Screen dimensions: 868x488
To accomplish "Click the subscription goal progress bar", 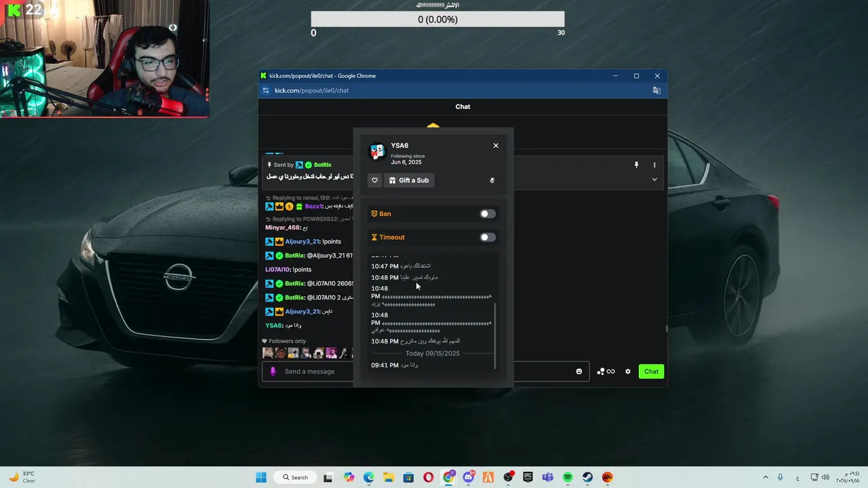I will [x=437, y=20].
